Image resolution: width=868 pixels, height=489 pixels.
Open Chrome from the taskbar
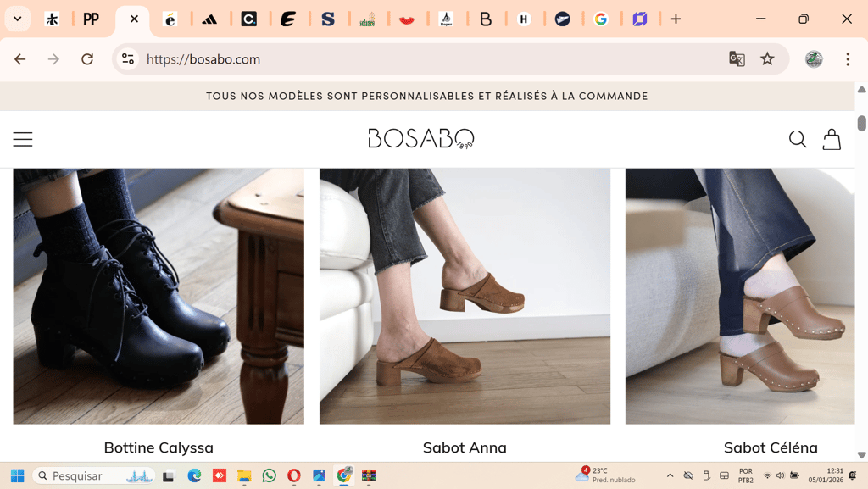point(344,475)
